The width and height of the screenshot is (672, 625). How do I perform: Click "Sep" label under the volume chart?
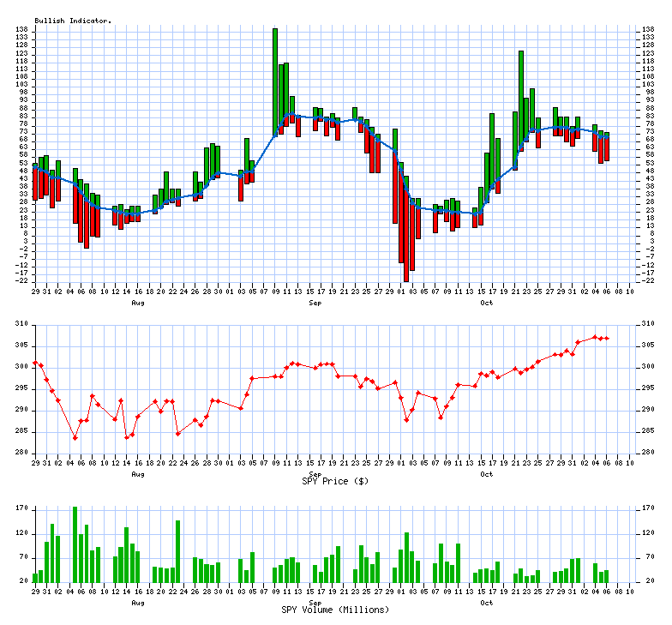pos(315,603)
